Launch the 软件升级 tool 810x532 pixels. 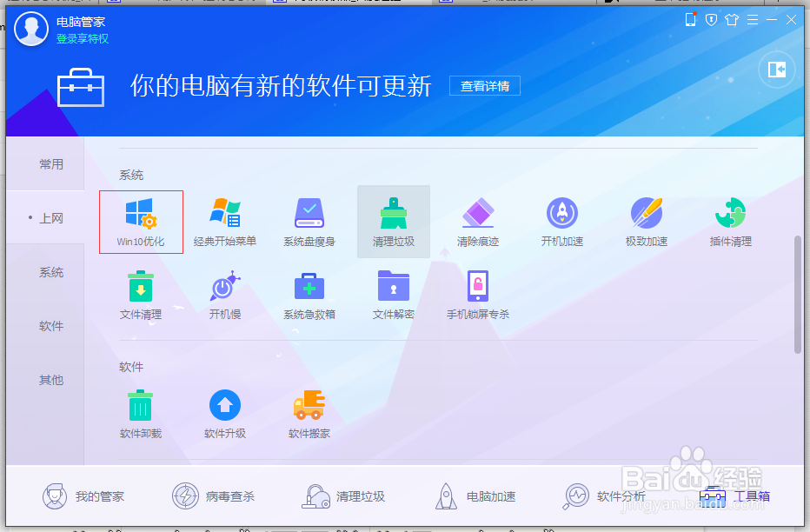tap(225, 415)
